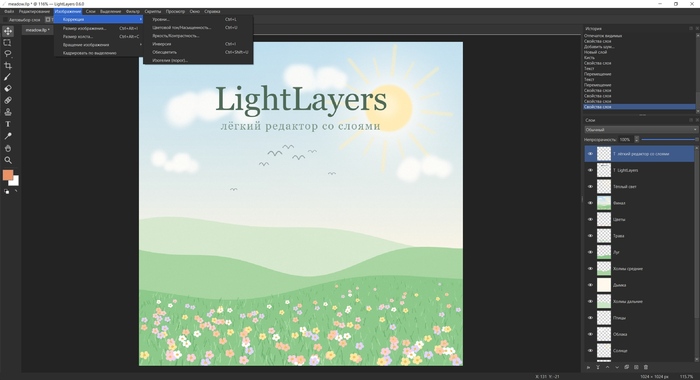Image resolution: width=700 pixels, height=380 pixels.
Task: Select the Brush tool
Action: tap(8, 77)
